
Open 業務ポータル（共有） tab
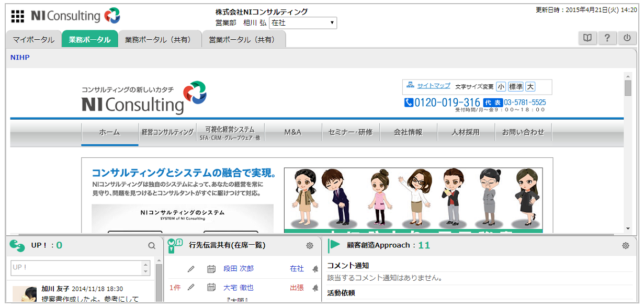[x=160, y=40]
